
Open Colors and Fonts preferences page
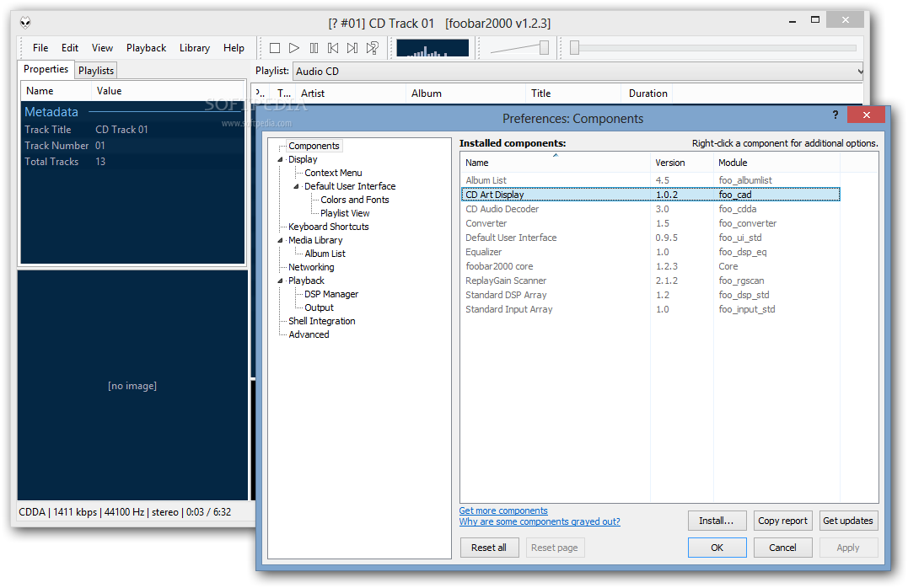354,200
